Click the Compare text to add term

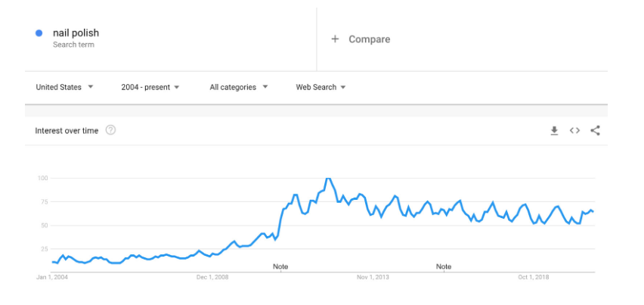(369, 39)
